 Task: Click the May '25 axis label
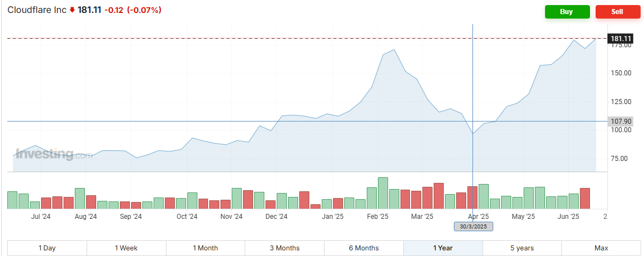524,215
